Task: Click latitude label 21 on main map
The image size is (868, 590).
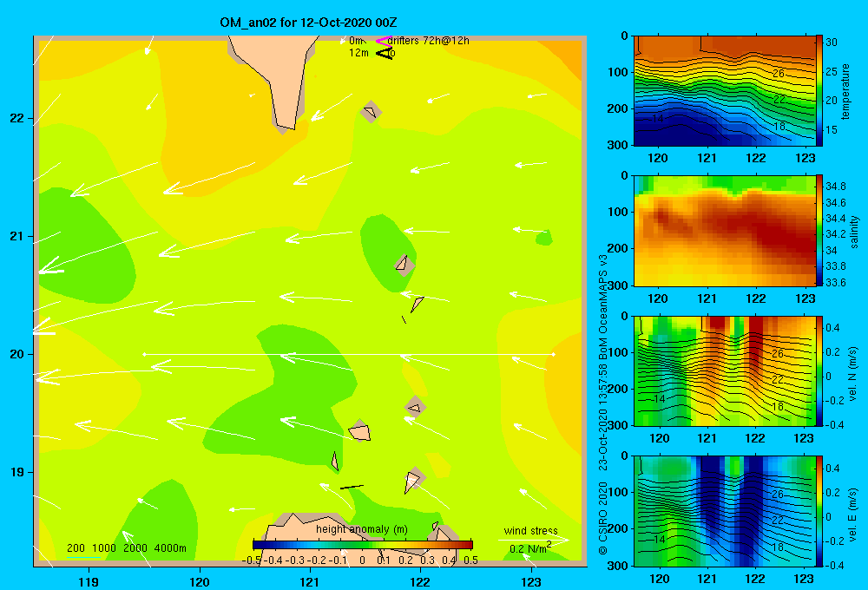Action: coord(17,236)
